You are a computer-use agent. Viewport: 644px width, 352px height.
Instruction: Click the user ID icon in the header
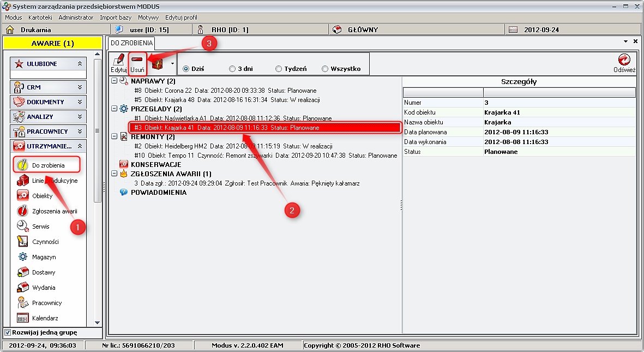[x=119, y=29]
